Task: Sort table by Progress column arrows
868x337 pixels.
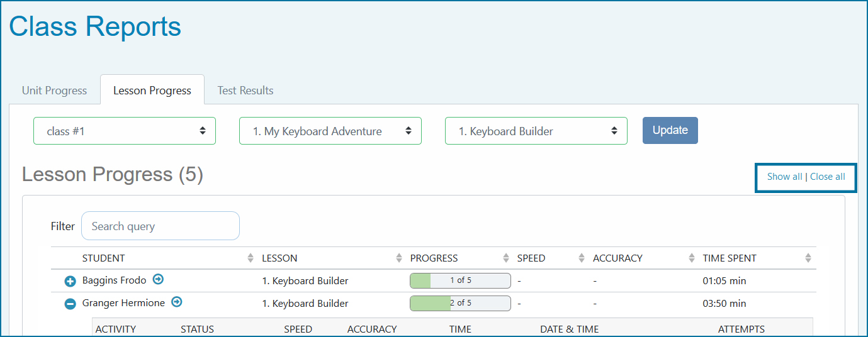Action: (506, 258)
